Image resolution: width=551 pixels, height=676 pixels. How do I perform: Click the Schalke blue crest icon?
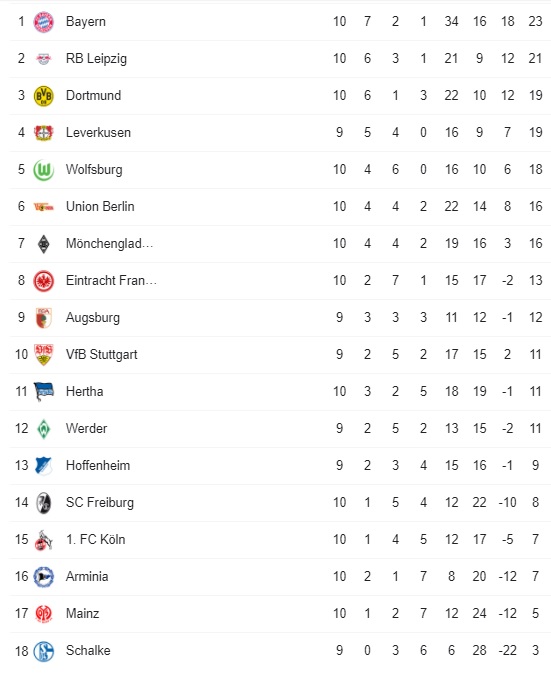[44, 651]
